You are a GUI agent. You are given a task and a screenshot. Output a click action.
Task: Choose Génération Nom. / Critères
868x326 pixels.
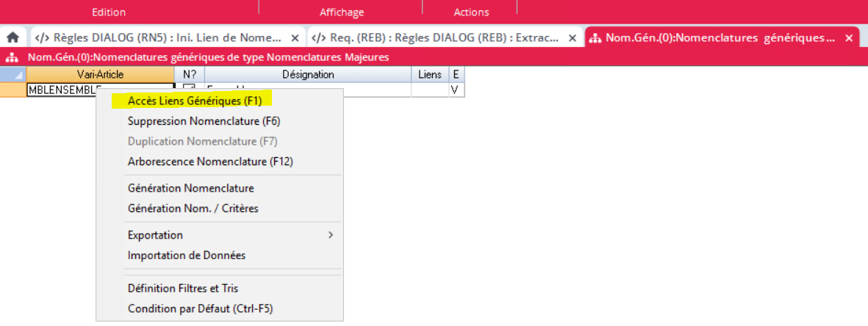click(193, 209)
